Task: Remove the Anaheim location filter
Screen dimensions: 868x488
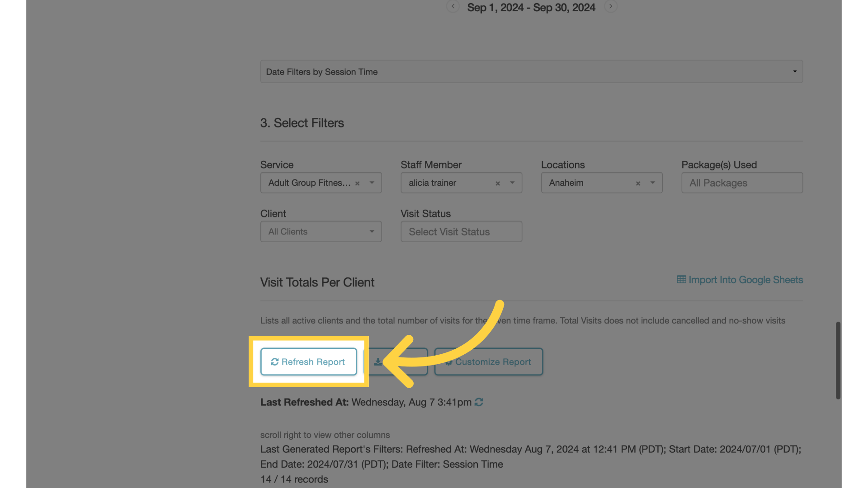Action: click(x=638, y=183)
